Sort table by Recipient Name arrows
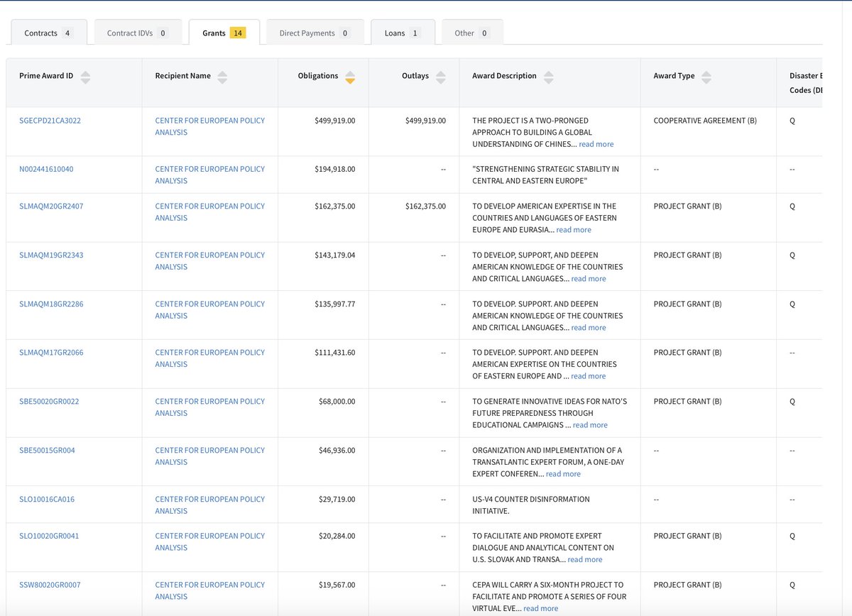Screen dimensions: 852x616 tap(222, 77)
